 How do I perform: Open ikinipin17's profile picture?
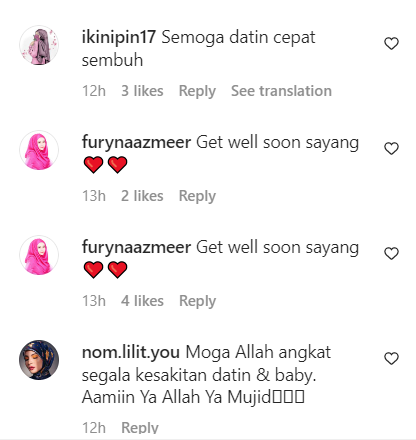tap(39, 45)
